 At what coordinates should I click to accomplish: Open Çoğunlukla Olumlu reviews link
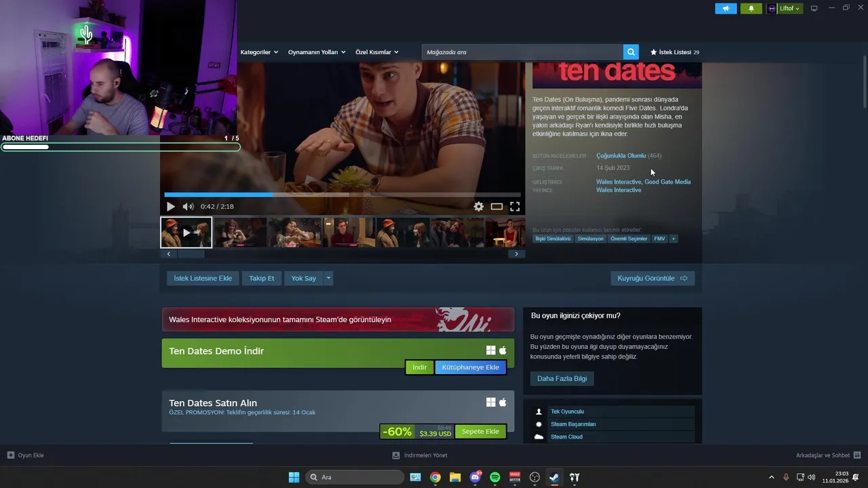click(x=621, y=156)
